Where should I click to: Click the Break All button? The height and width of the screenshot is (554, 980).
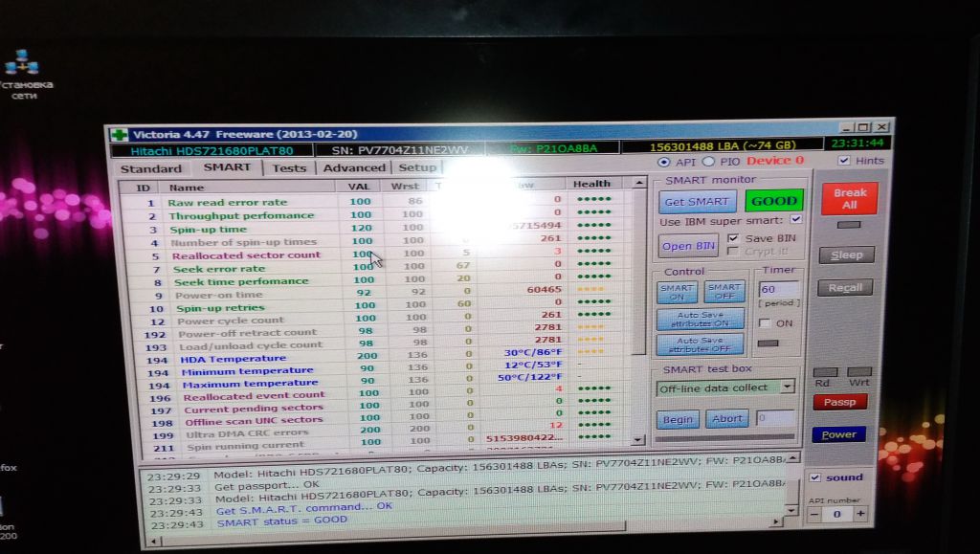click(x=850, y=199)
